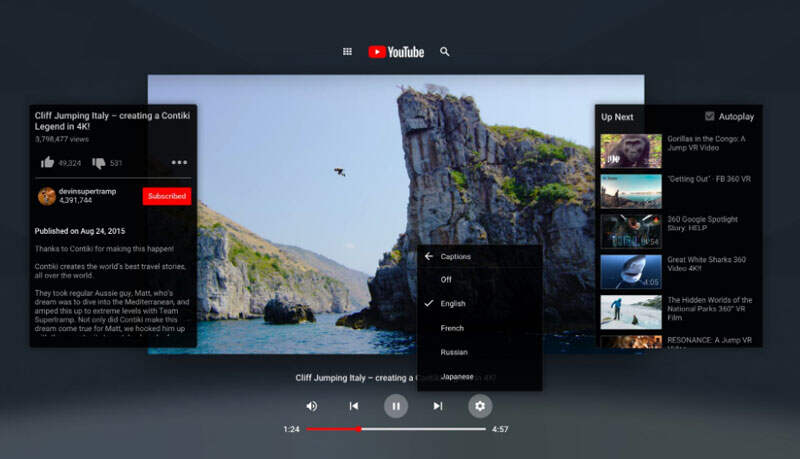The image size is (800, 459).
Task: Turn captions Off
Action: [x=446, y=280]
